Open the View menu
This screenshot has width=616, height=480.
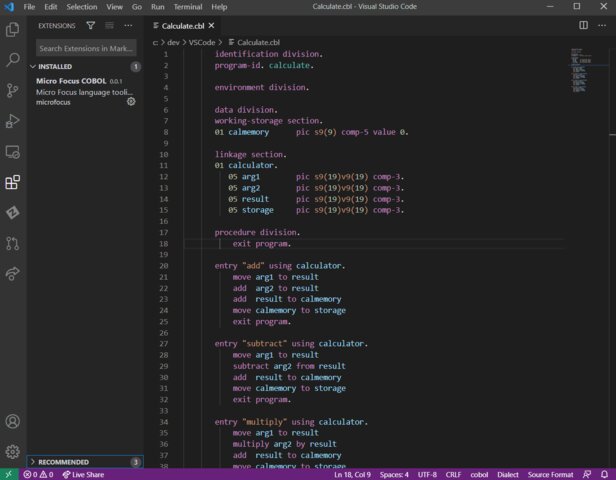(x=114, y=7)
